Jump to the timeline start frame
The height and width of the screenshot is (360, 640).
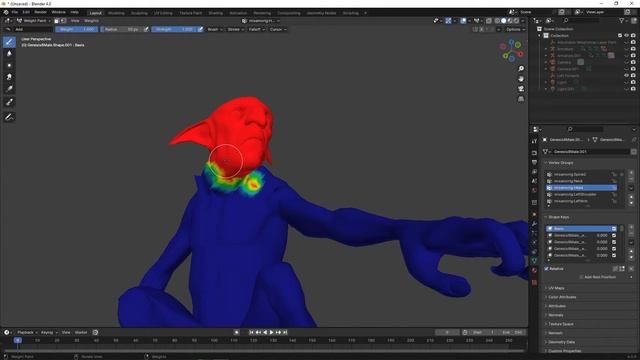[251, 333]
